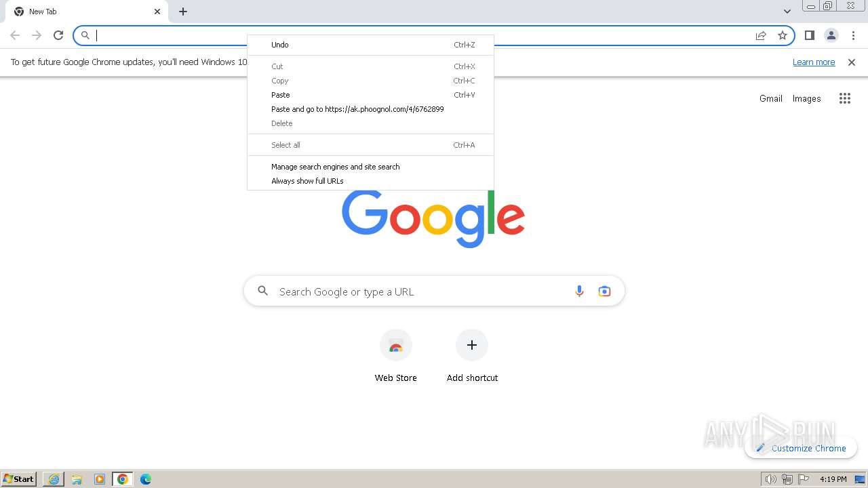The image size is (868, 488).
Task: Click the 4:19 PM clock
Action: (833, 479)
